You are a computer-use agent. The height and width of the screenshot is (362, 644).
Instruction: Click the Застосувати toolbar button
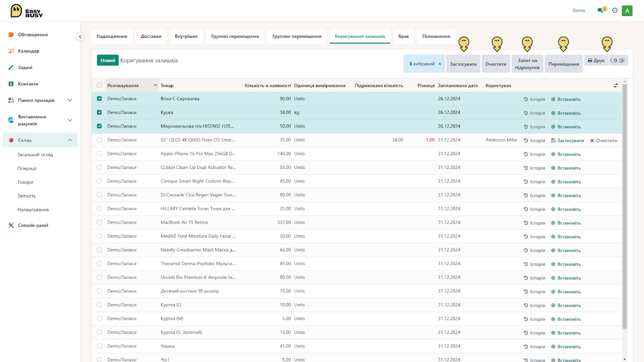[x=463, y=64]
